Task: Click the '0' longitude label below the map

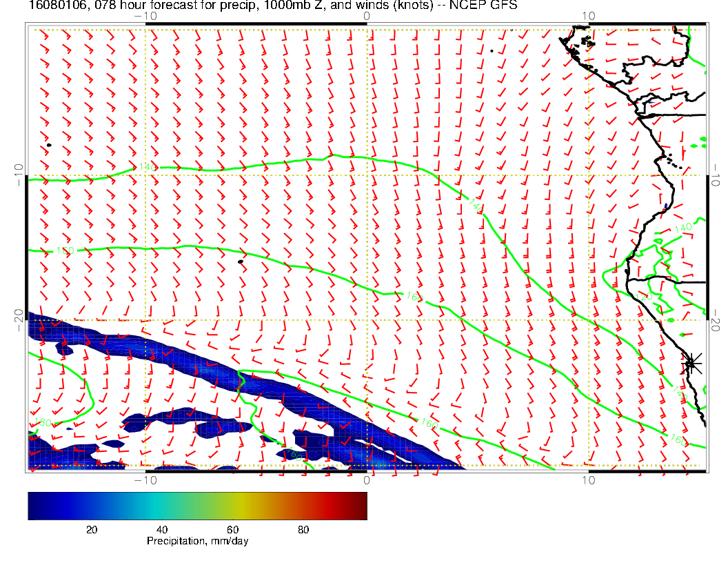Action: click(366, 480)
